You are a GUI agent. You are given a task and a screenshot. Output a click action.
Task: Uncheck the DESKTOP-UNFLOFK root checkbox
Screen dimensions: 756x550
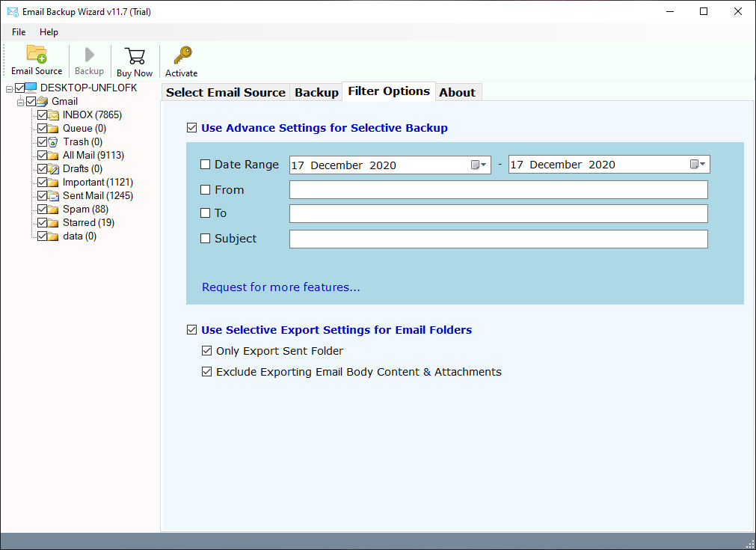tap(19, 88)
